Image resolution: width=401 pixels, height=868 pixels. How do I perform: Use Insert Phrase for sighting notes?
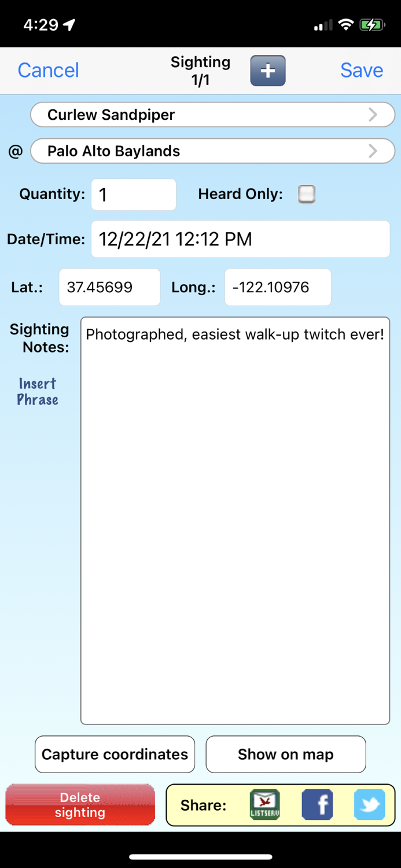37,392
